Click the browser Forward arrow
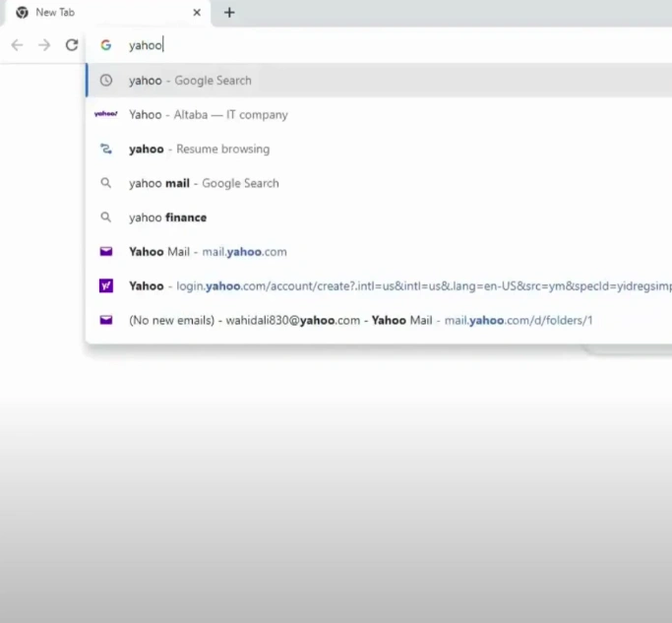Screen dimensions: 672x623 pyautogui.click(x=44, y=45)
